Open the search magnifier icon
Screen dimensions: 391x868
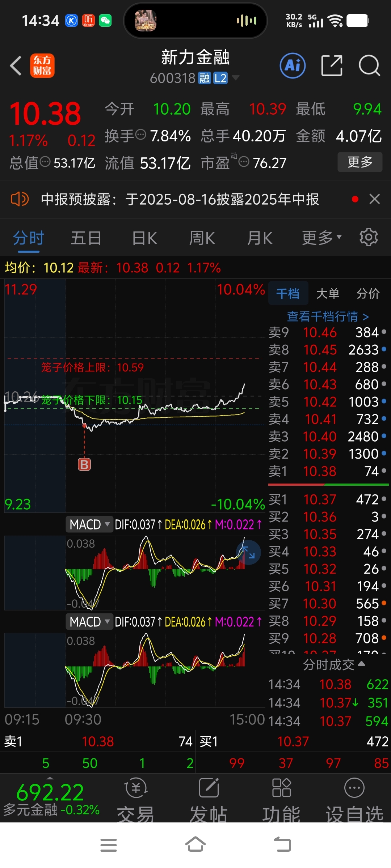[369, 66]
